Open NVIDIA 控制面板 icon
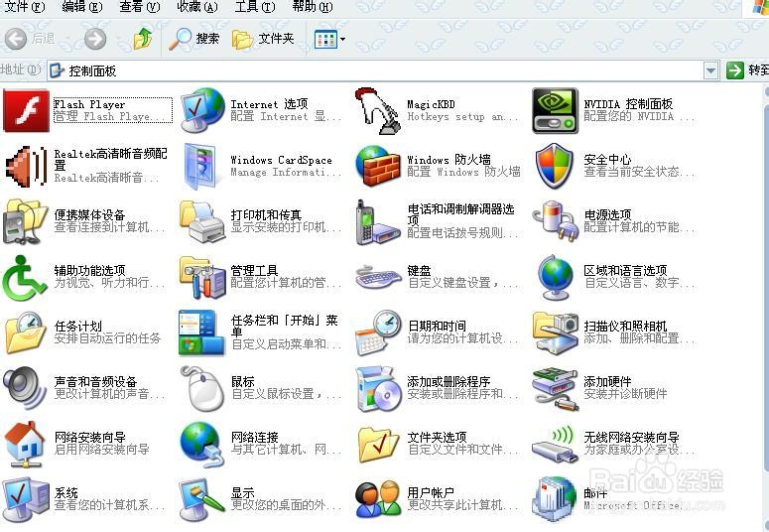 pyautogui.click(x=556, y=110)
